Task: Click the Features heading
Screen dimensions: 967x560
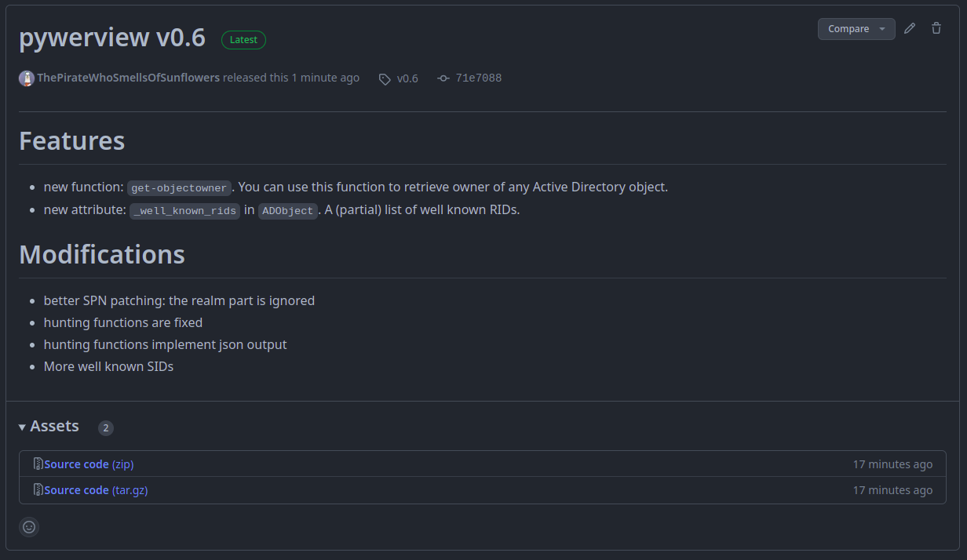Action: 71,140
